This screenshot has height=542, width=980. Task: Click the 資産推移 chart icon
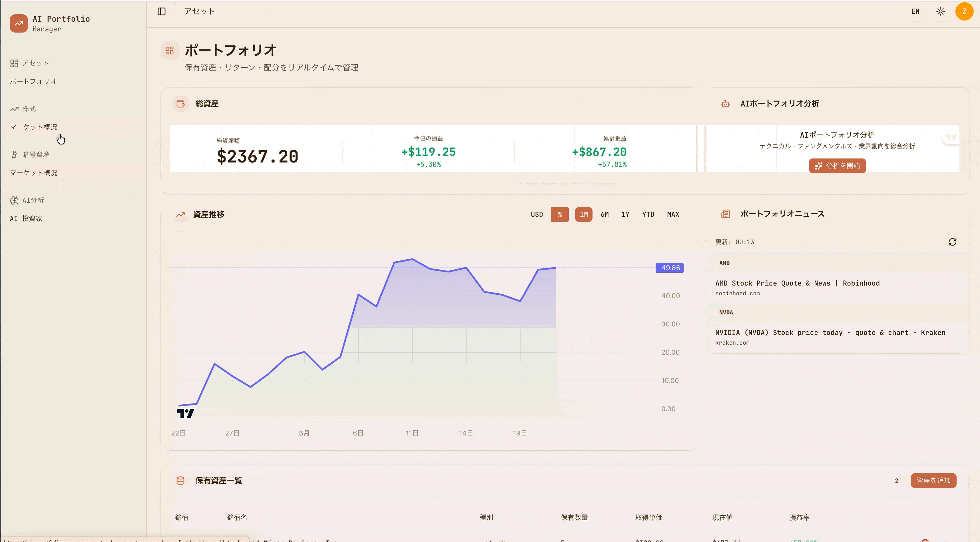(180, 214)
